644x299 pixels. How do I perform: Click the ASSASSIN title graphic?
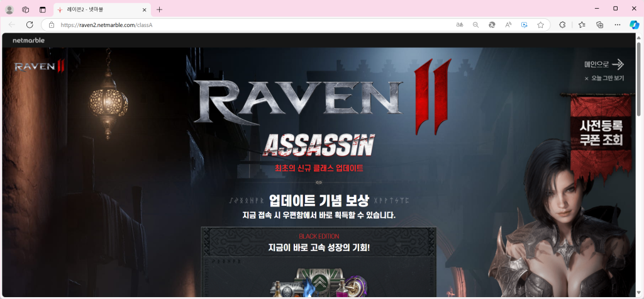pyautogui.click(x=319, y=145)
